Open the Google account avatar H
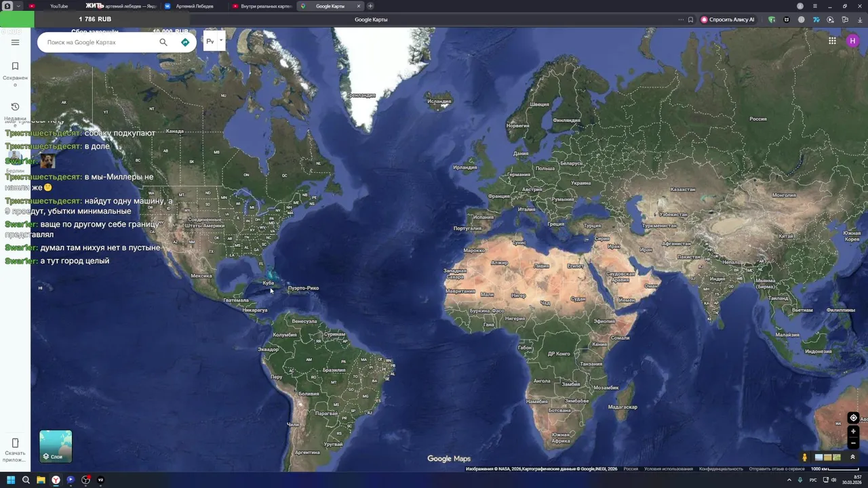 852,41
